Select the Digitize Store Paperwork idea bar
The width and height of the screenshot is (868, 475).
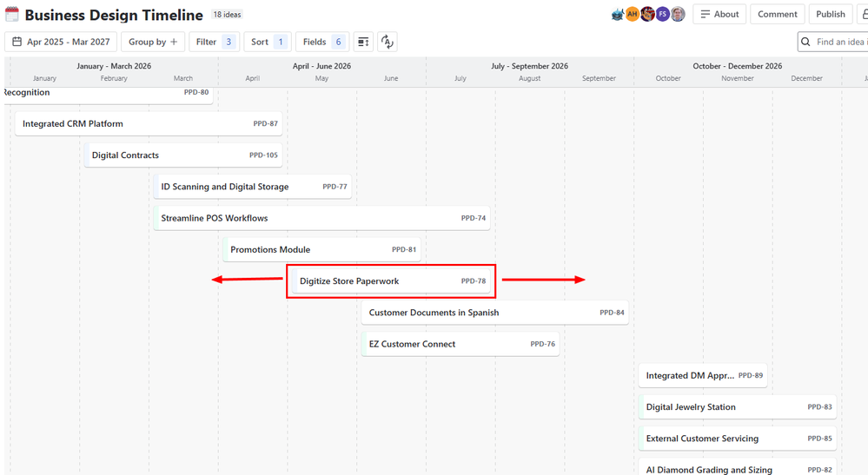coord(391,281)
